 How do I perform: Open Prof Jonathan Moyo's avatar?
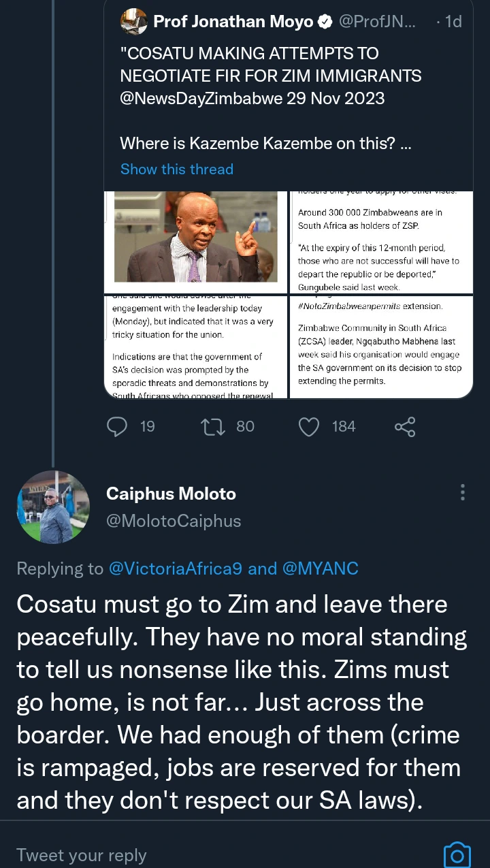click(x=133, y=21)
